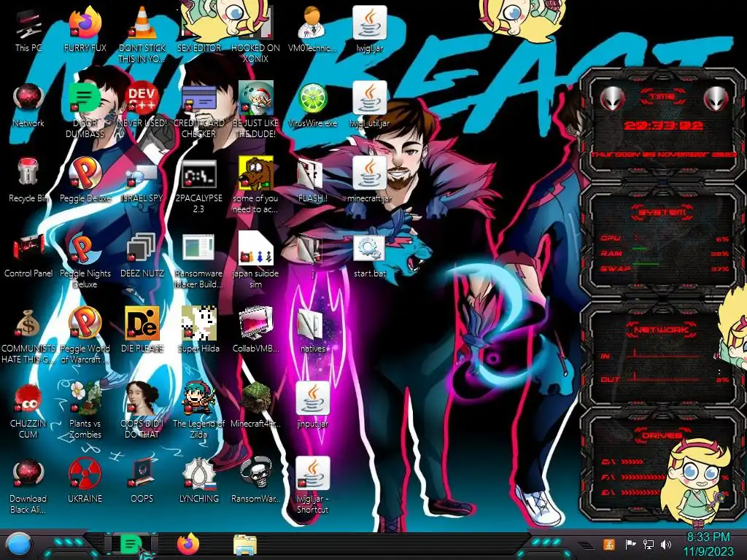This screenshot has height=560, width=747.
Task: Select the SEX EDITOR desktop icon
Action: [198, 23]
